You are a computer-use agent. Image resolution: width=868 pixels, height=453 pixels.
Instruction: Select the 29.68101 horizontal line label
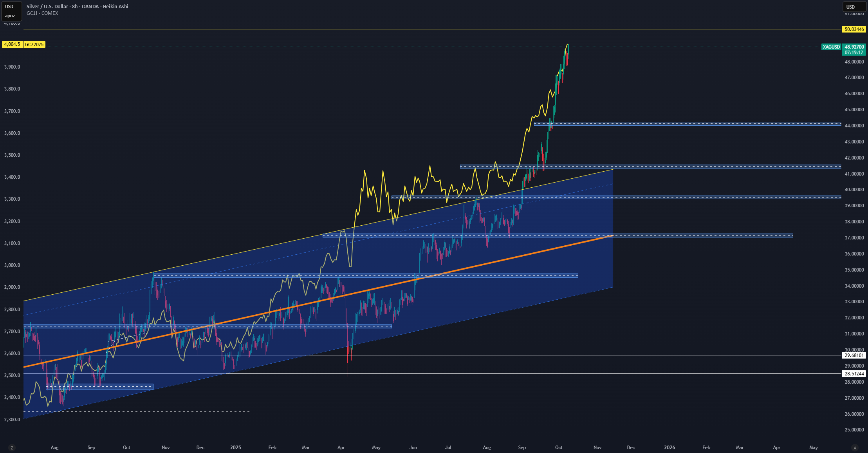pyautogui.click(x=854, y=355)
